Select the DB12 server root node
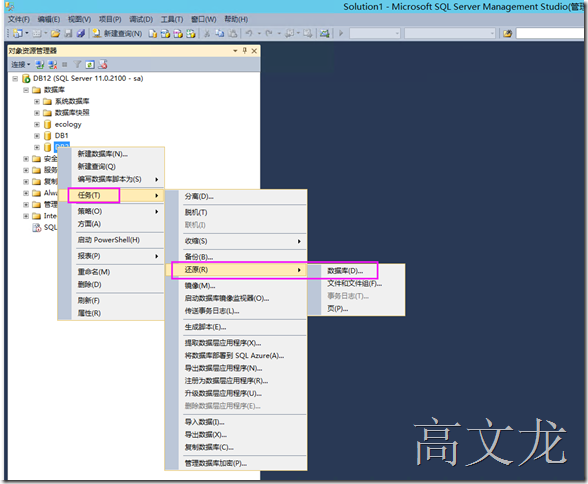This screenshot has width=588, height=484. (88, 78)
